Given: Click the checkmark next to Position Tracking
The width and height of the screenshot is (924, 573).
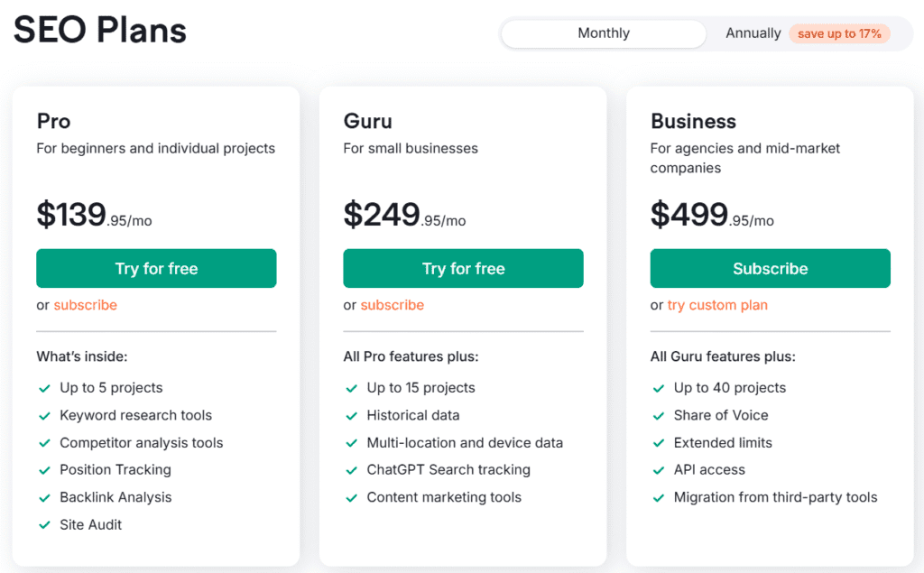Looking at the screenshot, I should point(44,469).
